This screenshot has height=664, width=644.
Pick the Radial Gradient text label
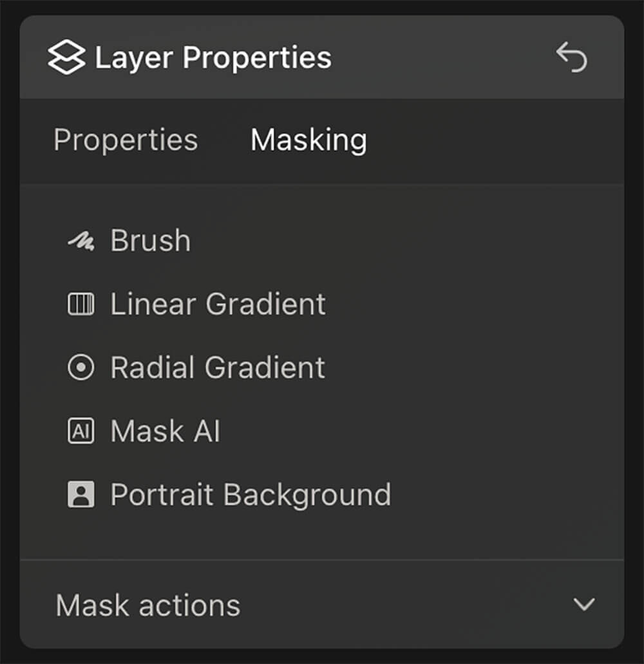click(218, 368)
